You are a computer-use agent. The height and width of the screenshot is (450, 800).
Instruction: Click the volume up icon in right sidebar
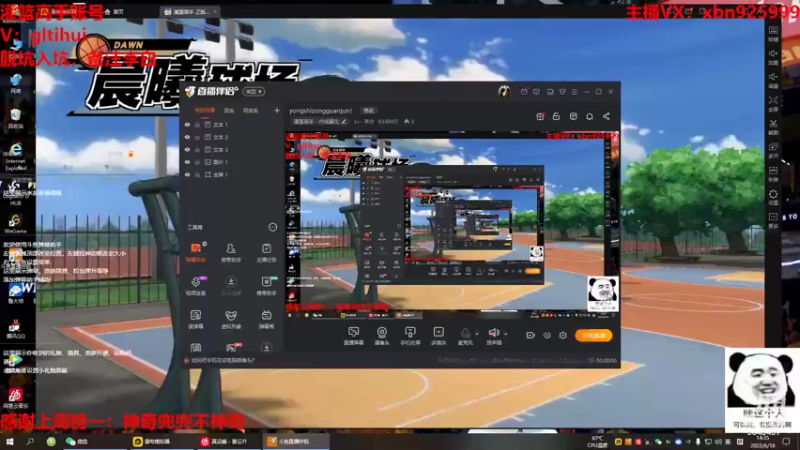[773, 56]
